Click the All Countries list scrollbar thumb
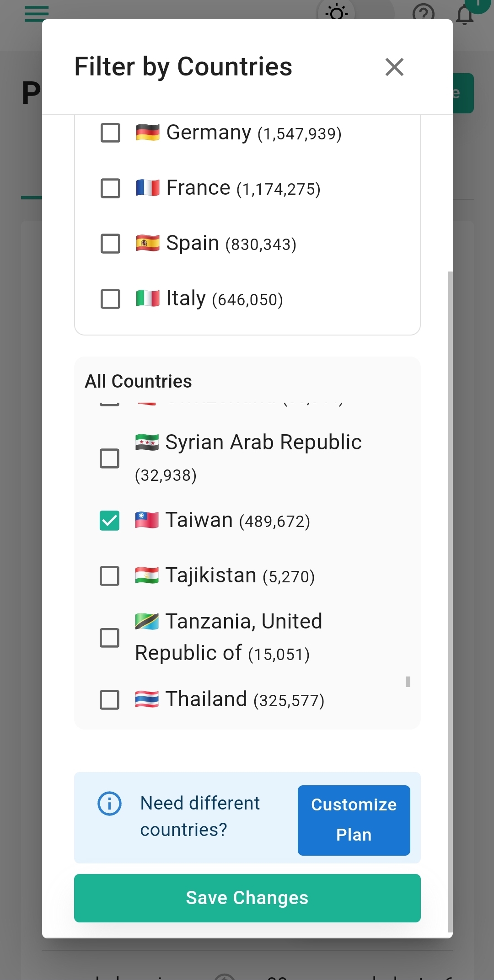This screenshot has height=980, width=494. pos(408,682)
